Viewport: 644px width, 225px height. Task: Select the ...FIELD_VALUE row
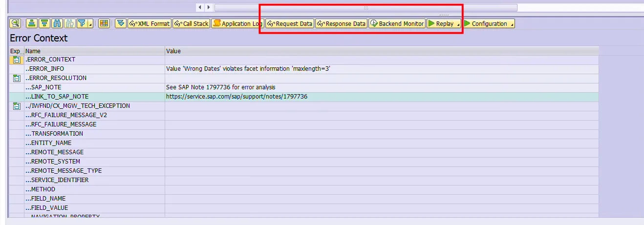point(304,208)
